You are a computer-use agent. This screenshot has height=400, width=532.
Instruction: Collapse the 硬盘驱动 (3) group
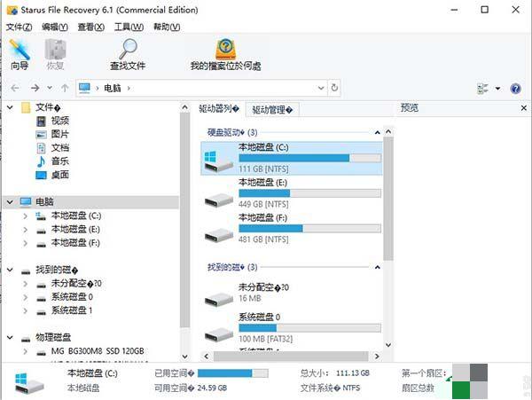click(378, 132)
